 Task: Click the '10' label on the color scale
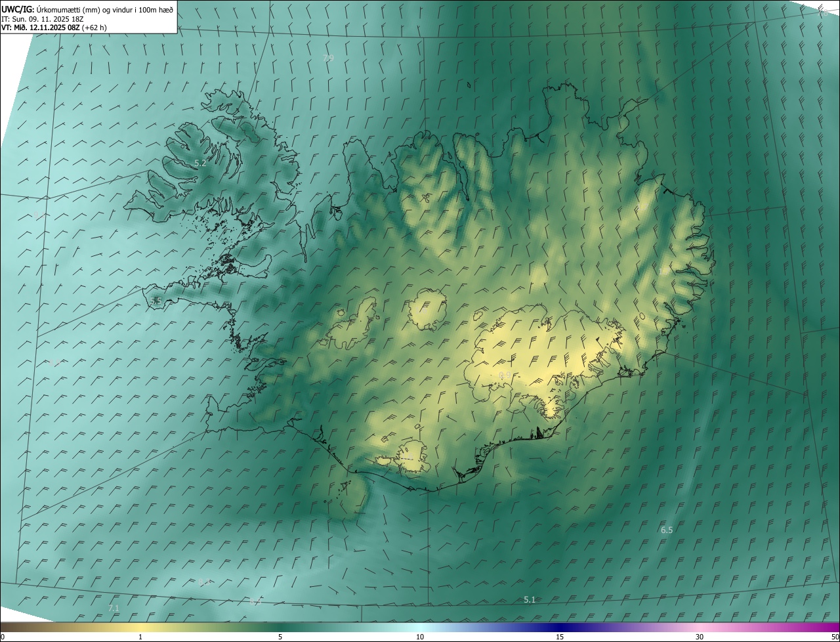(420, 637)
